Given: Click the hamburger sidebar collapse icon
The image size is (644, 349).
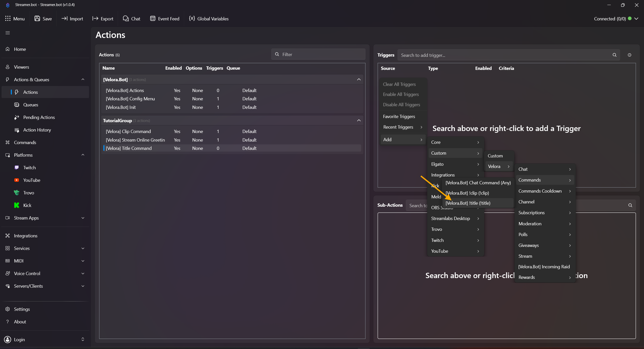Looking at the screenshot, I should pyautogui.click(x=8, y=33).
